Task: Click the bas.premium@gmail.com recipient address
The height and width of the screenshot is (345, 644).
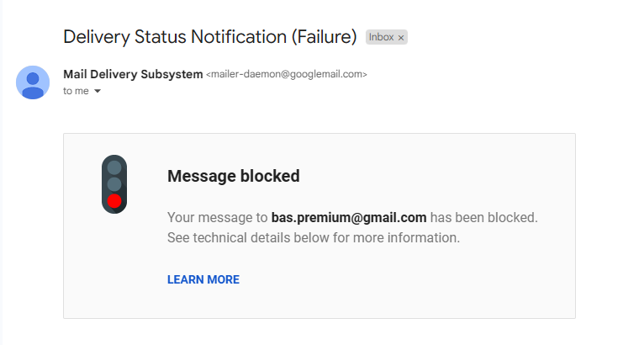Action: (349, 217)
